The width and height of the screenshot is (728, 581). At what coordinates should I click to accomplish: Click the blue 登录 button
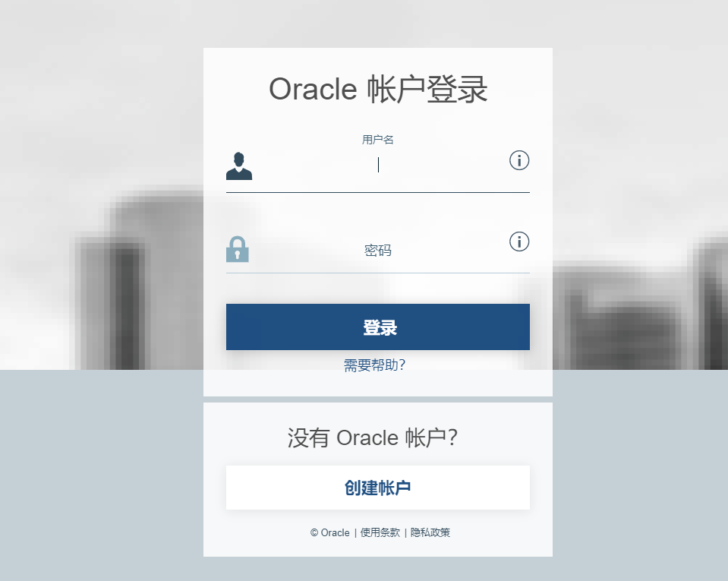378,327
